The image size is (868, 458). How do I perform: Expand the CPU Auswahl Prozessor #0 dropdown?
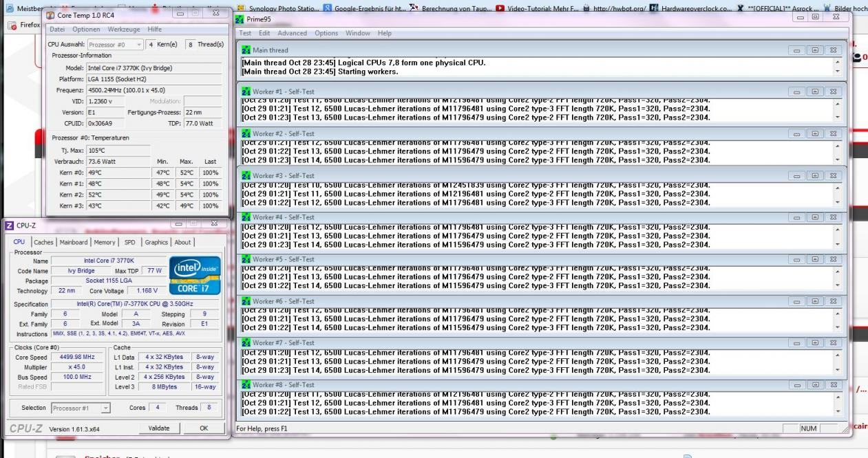coord(116,44)
